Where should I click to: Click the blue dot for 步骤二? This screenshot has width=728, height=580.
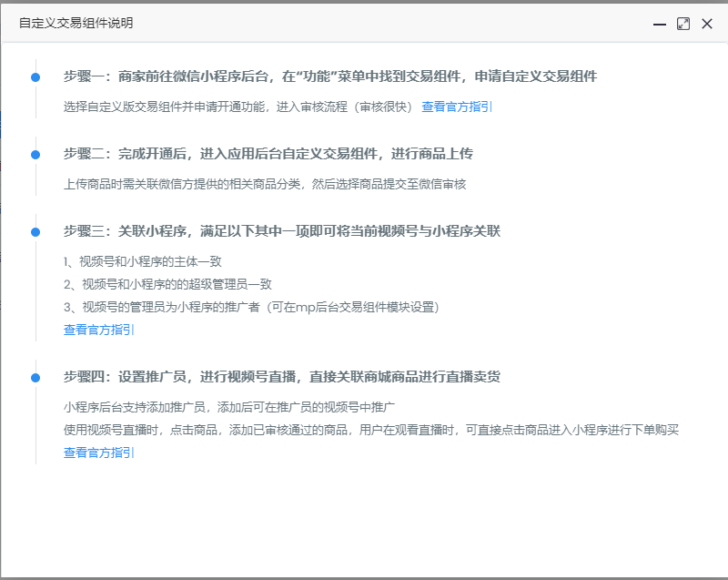point(35,155)
